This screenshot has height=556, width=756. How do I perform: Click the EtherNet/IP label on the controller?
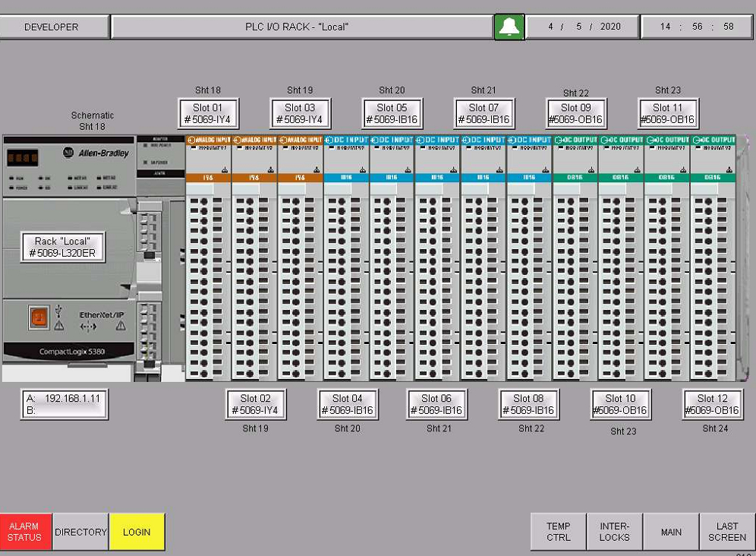pos(101,314)
